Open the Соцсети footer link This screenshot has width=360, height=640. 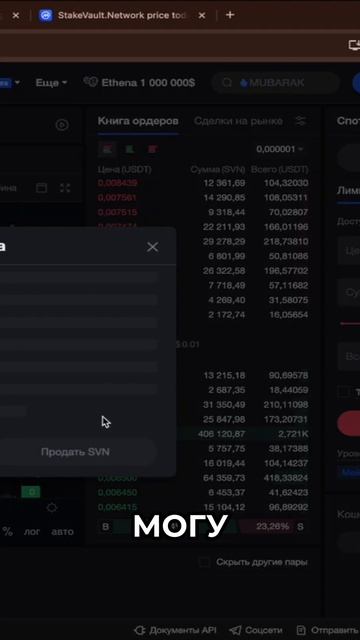pos(256,630)
